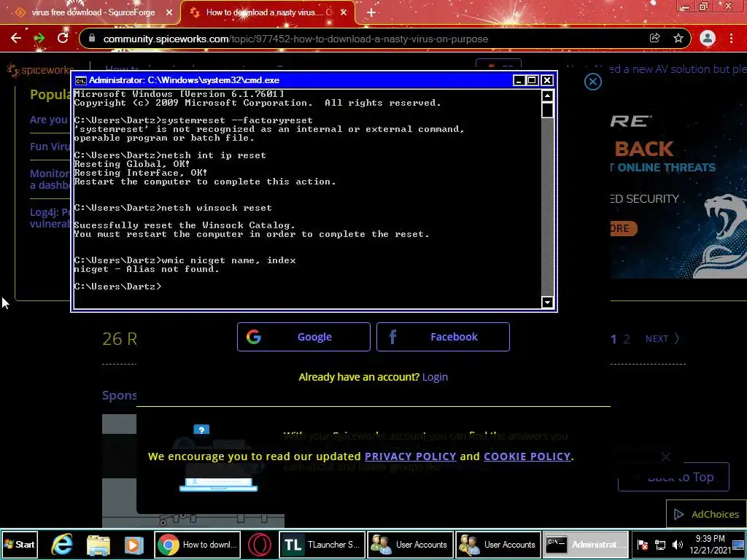The image size is (747, 560).
Task: Sign in with the Google button
Action: (x=303, y=337)
